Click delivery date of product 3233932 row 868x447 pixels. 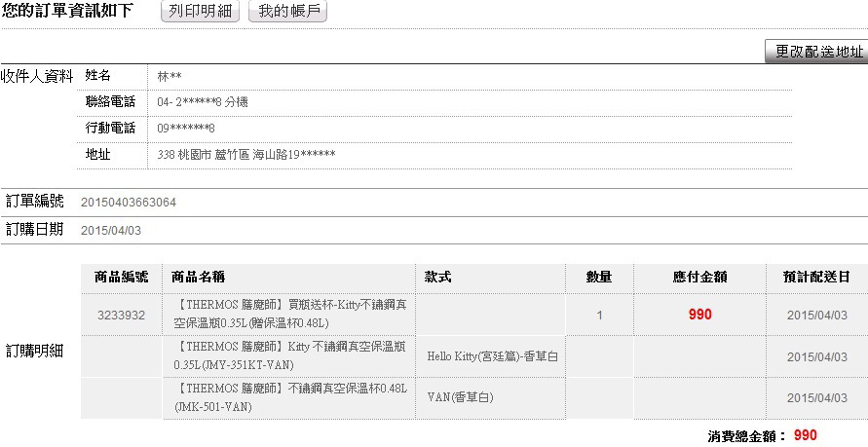(817, 316)
